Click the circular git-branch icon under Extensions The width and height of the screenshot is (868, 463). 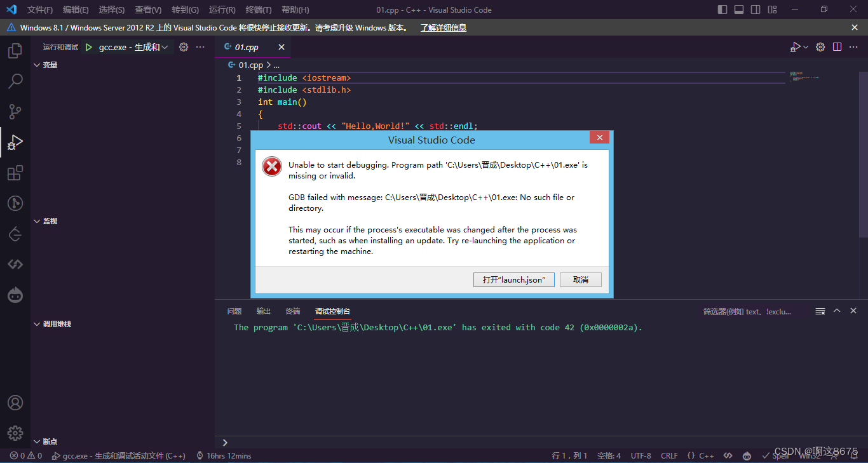click(x=15, y=203)
